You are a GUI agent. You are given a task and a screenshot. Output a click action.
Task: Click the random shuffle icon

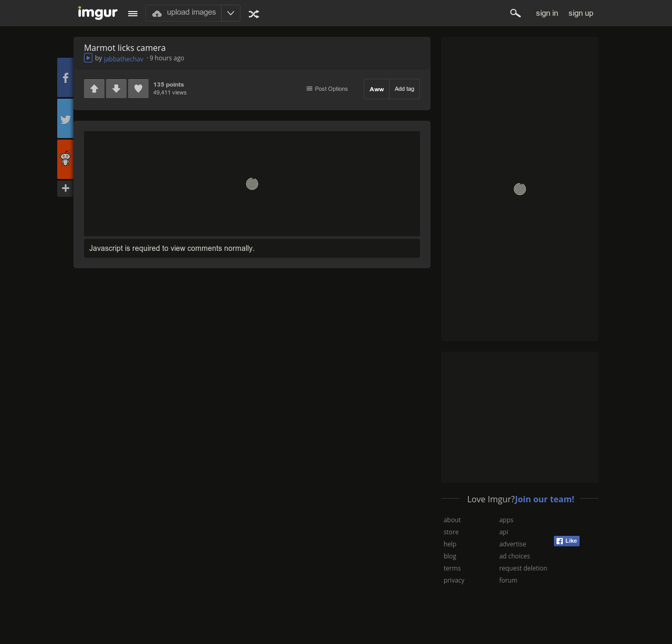[x=254, y=14]
